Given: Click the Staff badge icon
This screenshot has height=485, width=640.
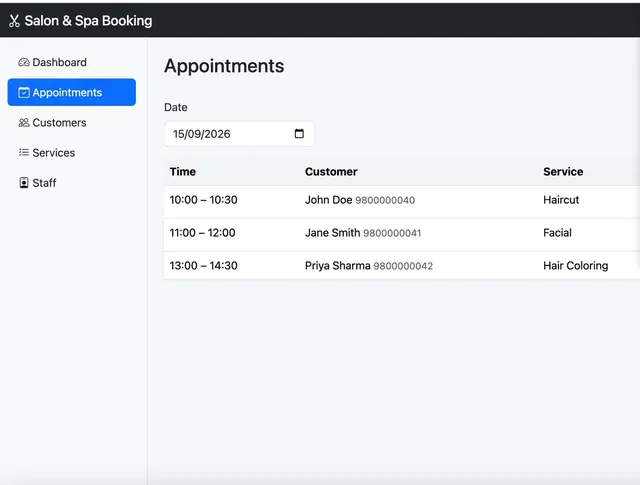Looking at the screenshot, I should click(24, 183).
